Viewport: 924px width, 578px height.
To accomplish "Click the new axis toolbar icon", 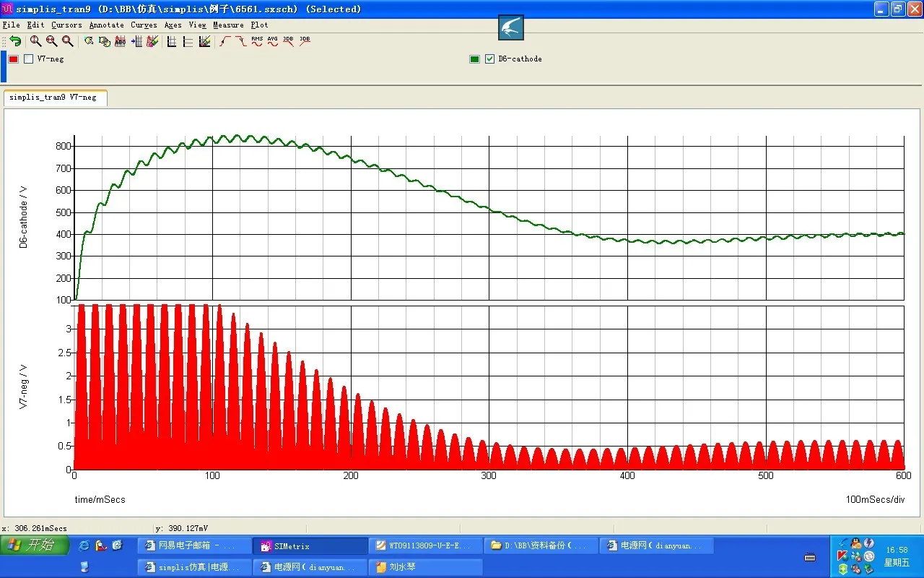I will (x=188, y=42).
